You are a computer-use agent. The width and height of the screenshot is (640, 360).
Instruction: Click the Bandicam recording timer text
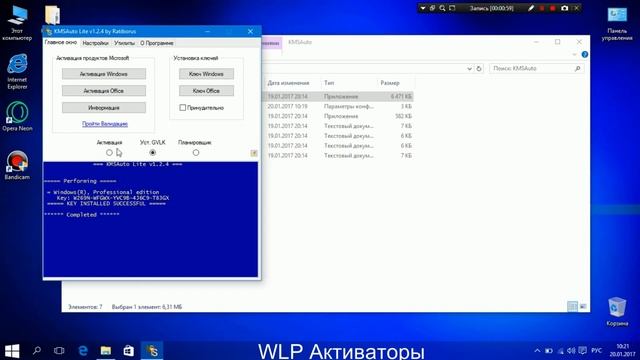click(x=491, y=8)
